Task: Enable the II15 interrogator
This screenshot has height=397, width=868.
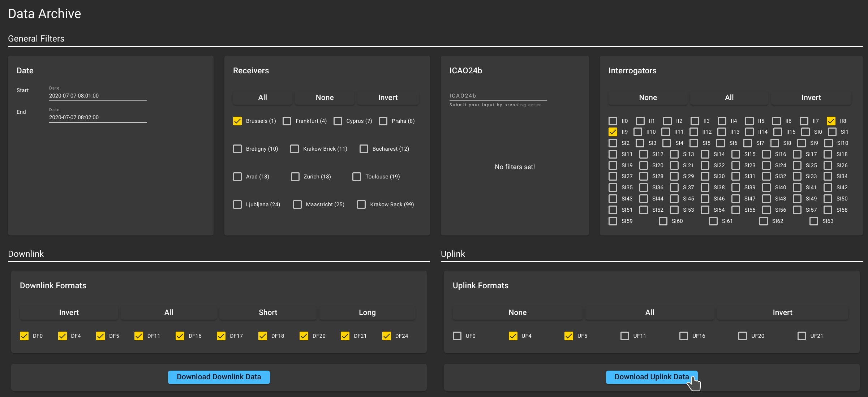Action: pos(778,132)
